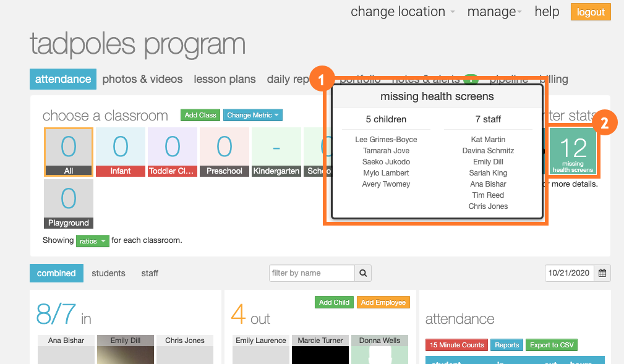Click Export to CSV
The height and width of the screenshot is (364, 624).
point(551,345)
